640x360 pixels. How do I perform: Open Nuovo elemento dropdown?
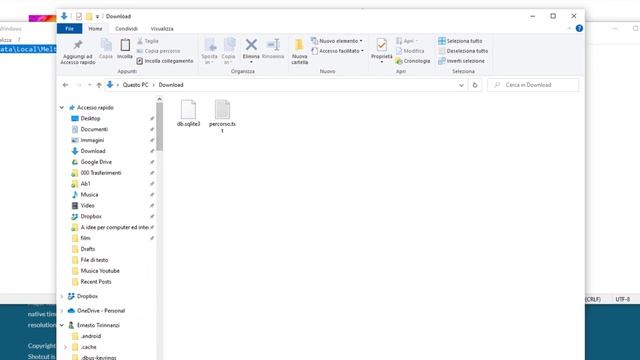(337, 41)
